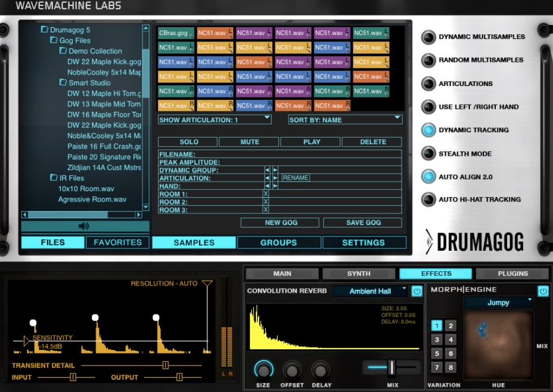This screenshot has height=392, width=553.
Task: Select morph variation 2
Action: (x=451, y=326)
